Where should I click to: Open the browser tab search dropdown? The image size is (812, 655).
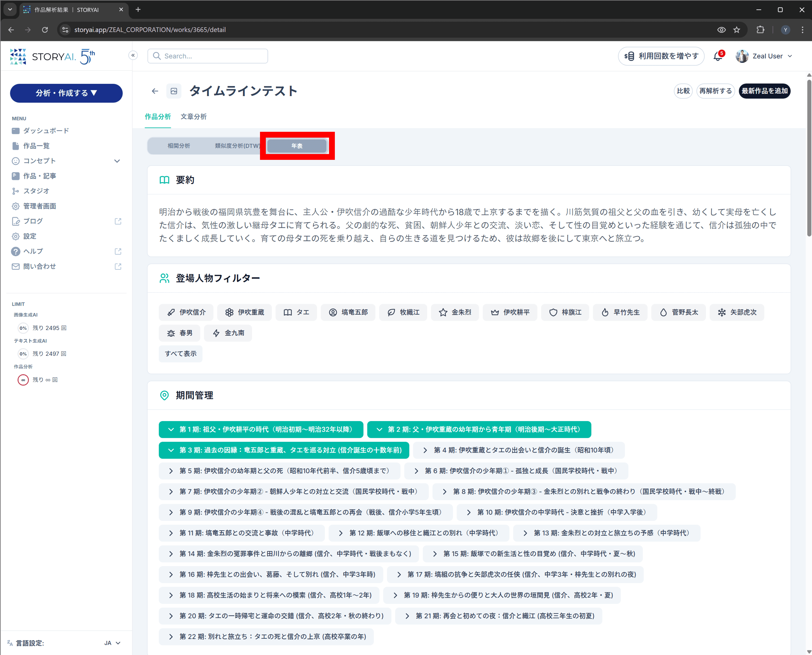[x=10, y=10]
